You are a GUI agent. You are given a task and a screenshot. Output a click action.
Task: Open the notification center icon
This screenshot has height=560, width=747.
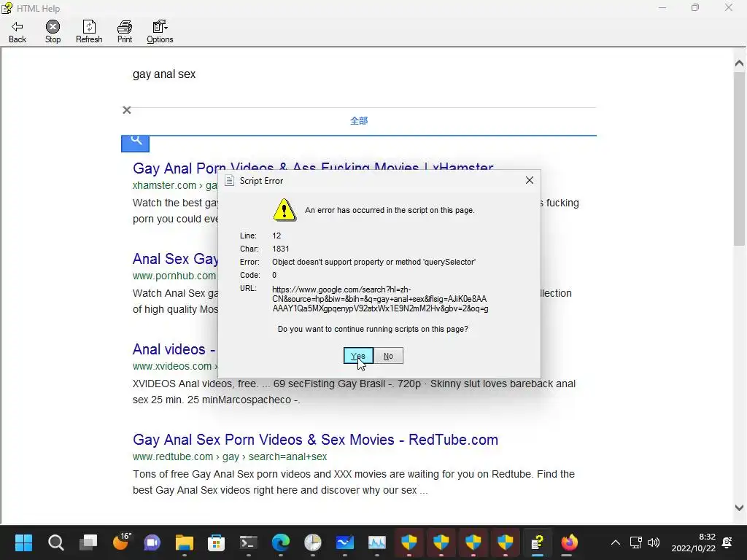click(727, 542)
